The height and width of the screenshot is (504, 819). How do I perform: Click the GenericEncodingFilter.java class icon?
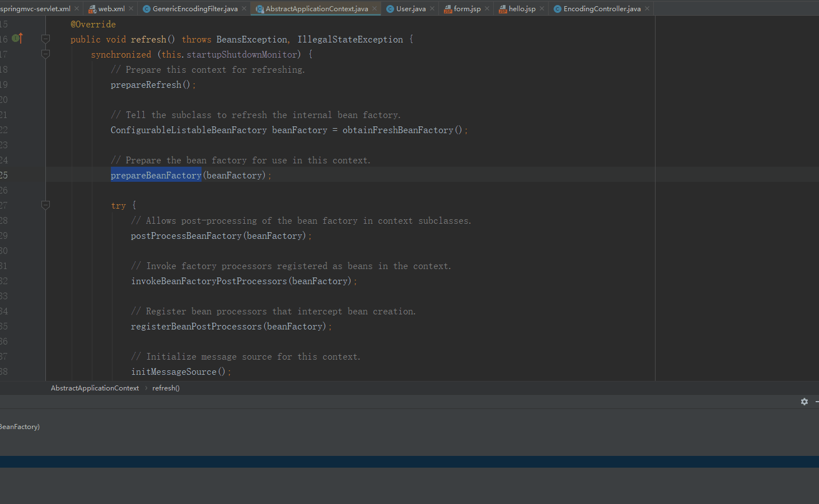[x=147, y=9]
